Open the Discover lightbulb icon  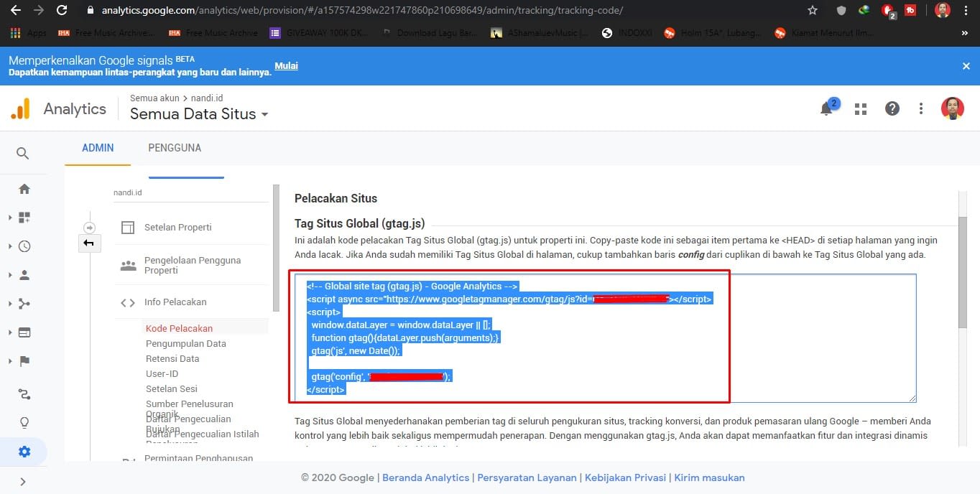click(24, 422)
